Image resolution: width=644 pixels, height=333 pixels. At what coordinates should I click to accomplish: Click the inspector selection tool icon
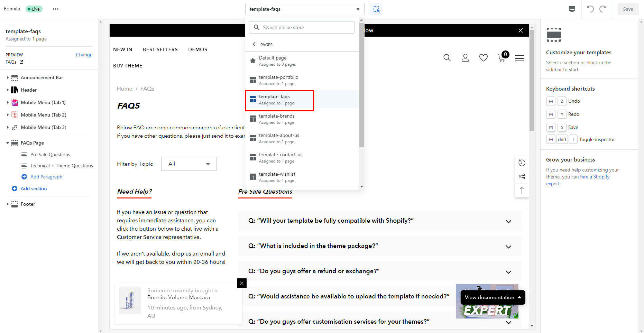tap(376, 9)
